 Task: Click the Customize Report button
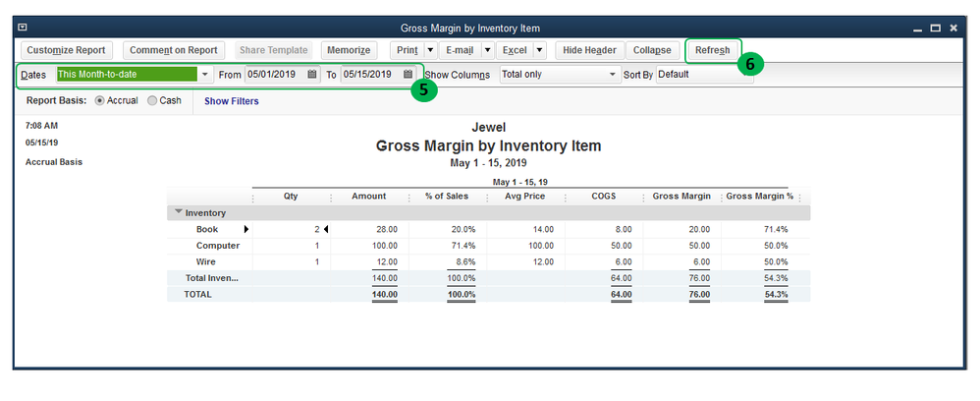(x=67, y=50)
